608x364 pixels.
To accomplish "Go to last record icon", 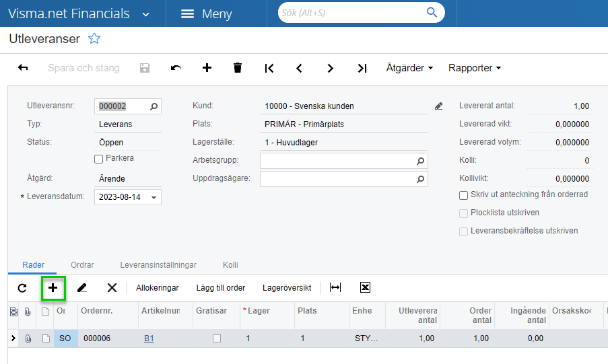I will 362,68.
